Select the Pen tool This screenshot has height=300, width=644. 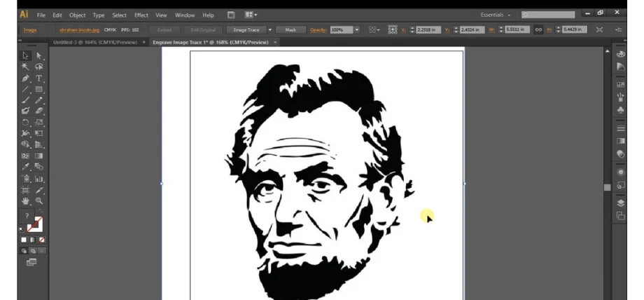pos(25,79)
